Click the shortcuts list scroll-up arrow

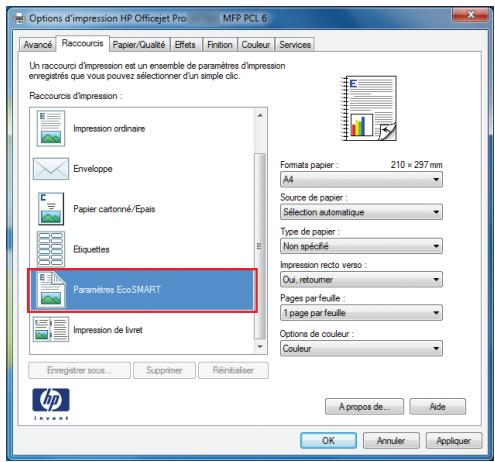point(260,116)
